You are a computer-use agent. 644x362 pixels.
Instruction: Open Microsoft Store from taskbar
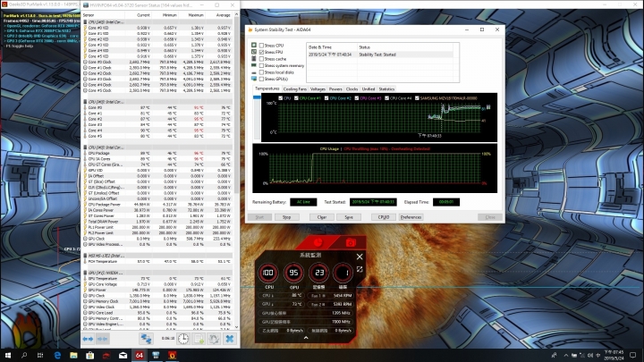(x=90, y=356)
